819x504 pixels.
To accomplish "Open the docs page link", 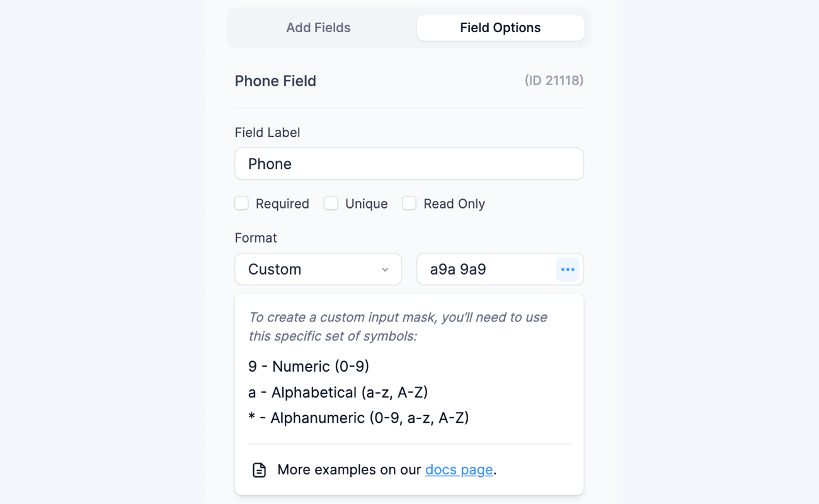I will click(459, 469).
